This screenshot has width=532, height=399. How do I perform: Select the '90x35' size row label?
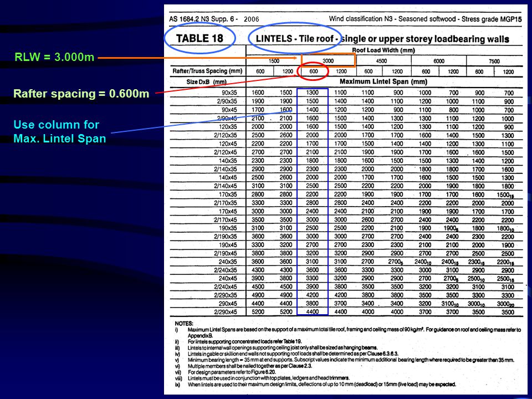229,93
